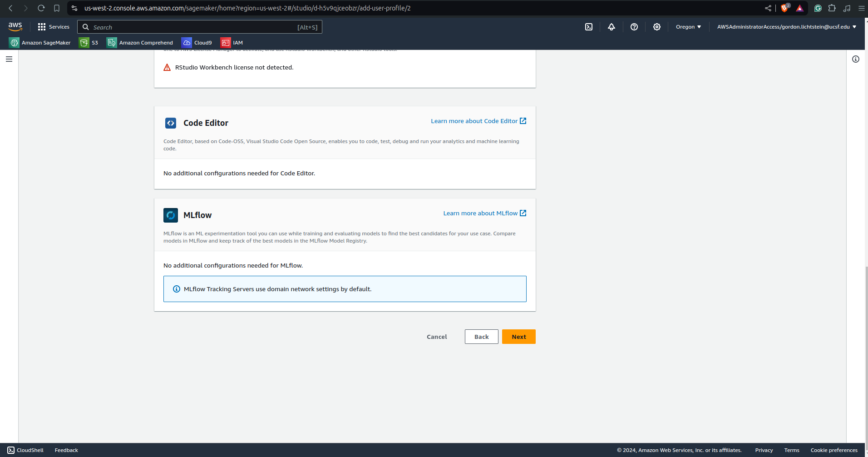Click the RStudio license warning triangle

pyautogui.click(x=167, y=67)
